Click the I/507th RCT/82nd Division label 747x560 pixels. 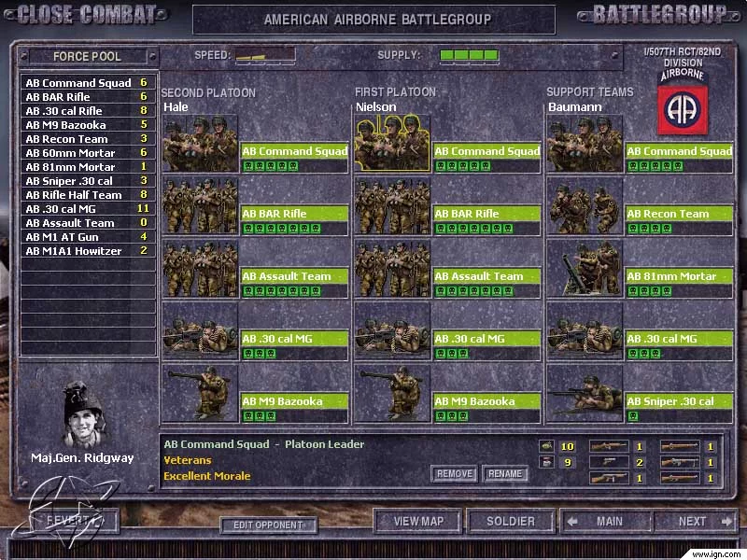coord(683,57)
